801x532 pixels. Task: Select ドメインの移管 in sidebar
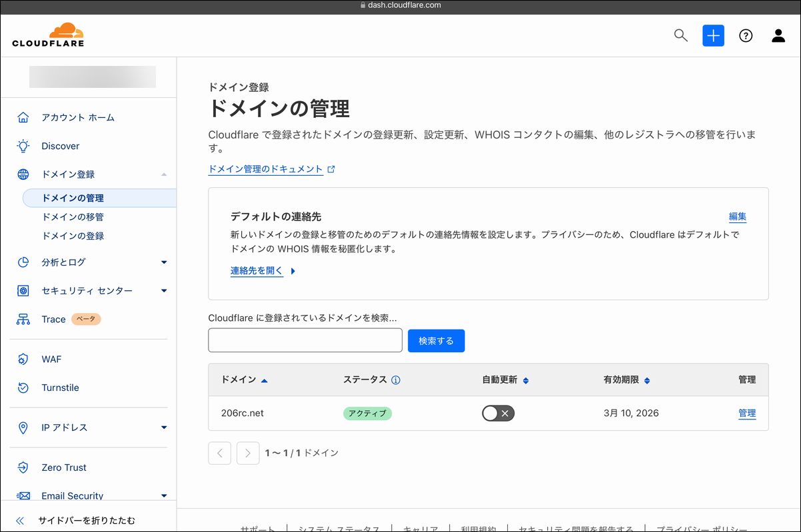(x=73, y=217)
